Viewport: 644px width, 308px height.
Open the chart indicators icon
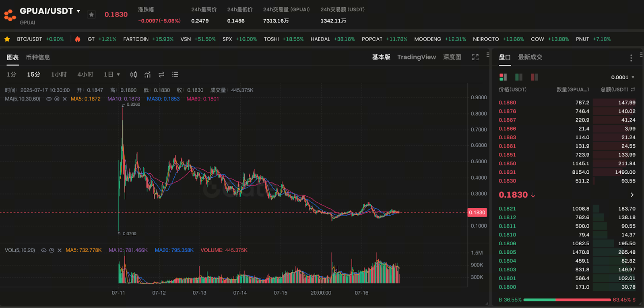coord(148,74)
